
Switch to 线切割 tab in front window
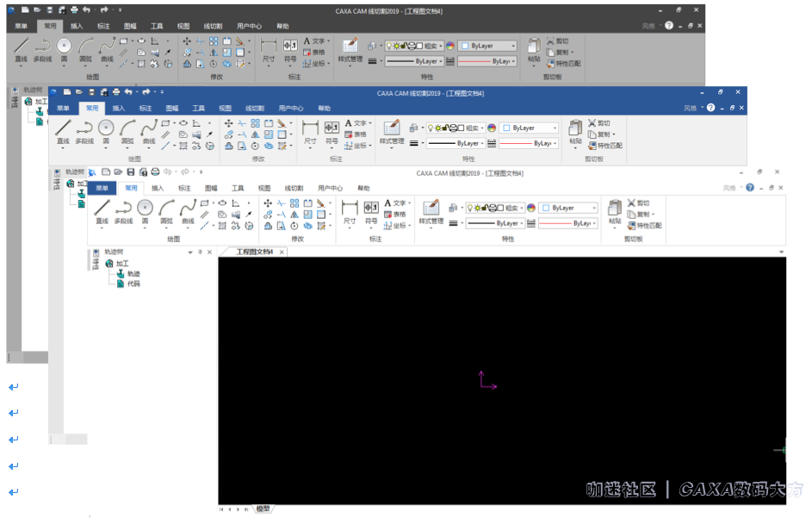294,188
